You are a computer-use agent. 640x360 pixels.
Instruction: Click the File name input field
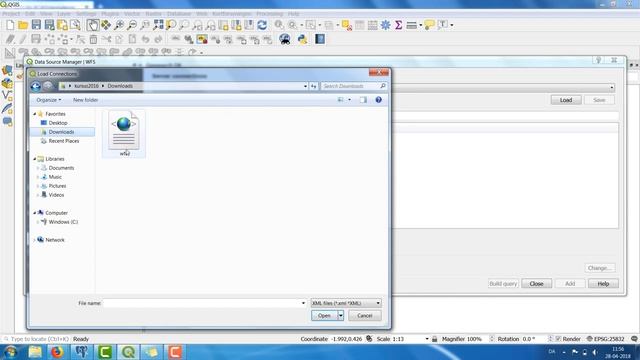click(x=202, y=303)
